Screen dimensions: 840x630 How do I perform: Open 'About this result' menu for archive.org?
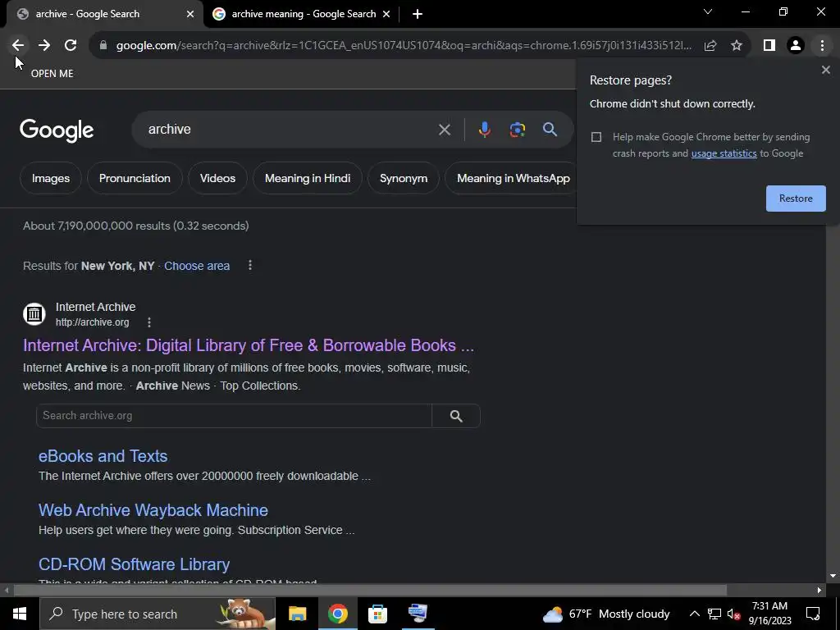point(149,322)
